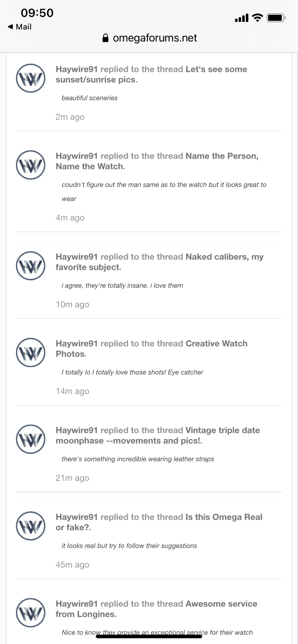Tap the avatar beside the sunset/sunrise reply
This screenshot has width=298, height=644.
click(x=31, y=78)
